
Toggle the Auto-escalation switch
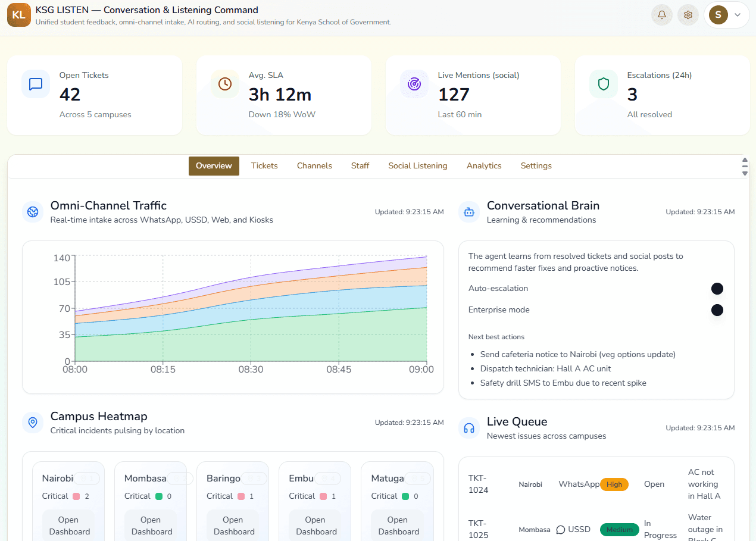(717, 289)
